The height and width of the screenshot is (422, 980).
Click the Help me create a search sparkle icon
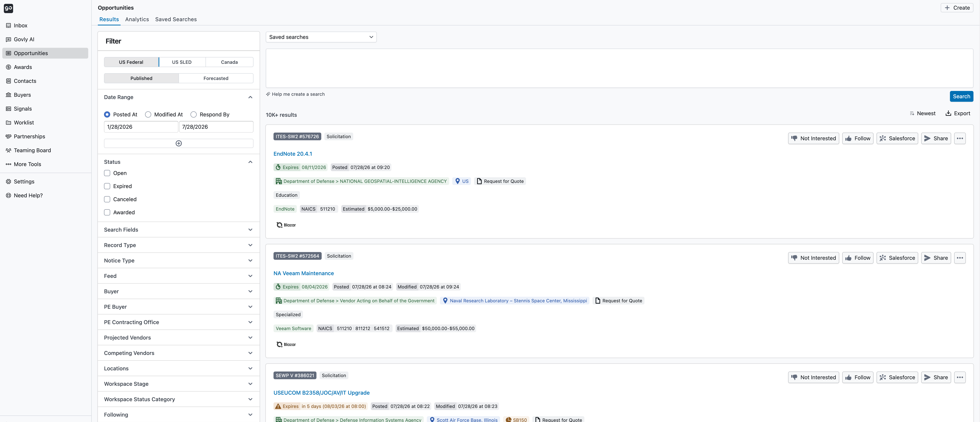tap(268, 94)
